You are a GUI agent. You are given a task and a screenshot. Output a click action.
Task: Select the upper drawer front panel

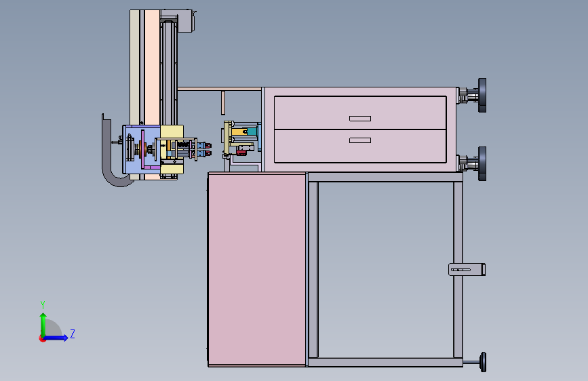(360, 113)
